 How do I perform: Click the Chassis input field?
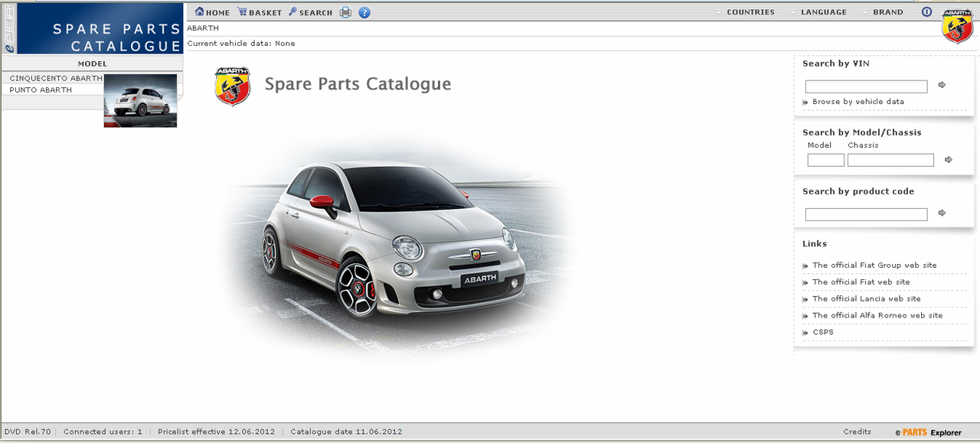[890, 160]
